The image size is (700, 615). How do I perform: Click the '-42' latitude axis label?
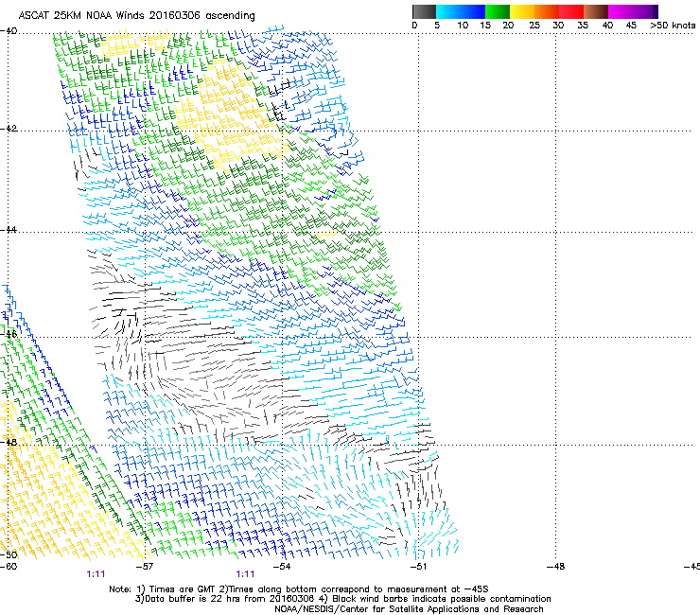pyautogui.click(x=9, y=129)
